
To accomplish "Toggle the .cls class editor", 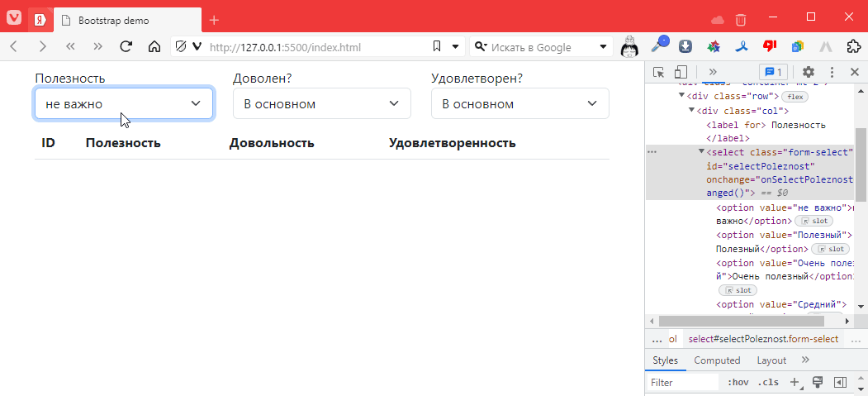I will (x=768, y=383).
